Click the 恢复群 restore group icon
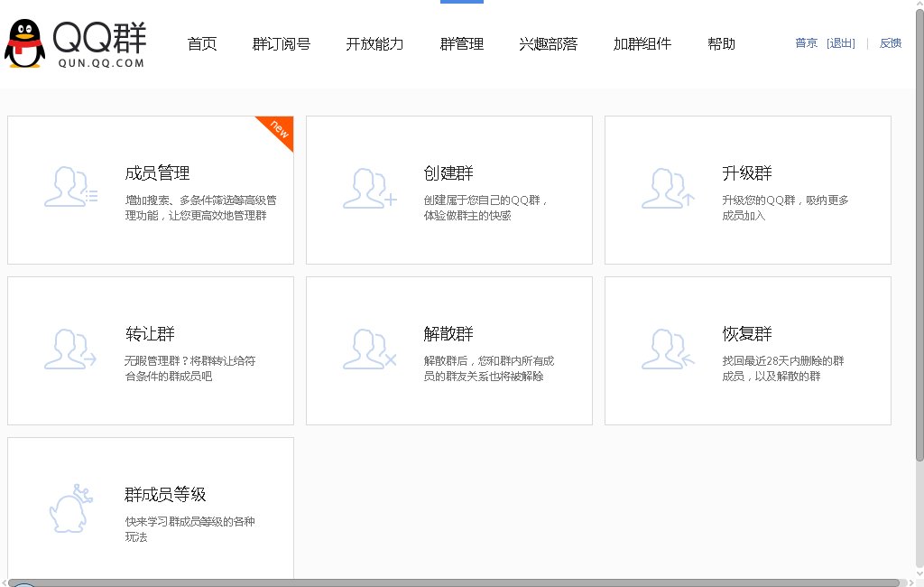This screenshot has width=924, height=587. (668, 350)
